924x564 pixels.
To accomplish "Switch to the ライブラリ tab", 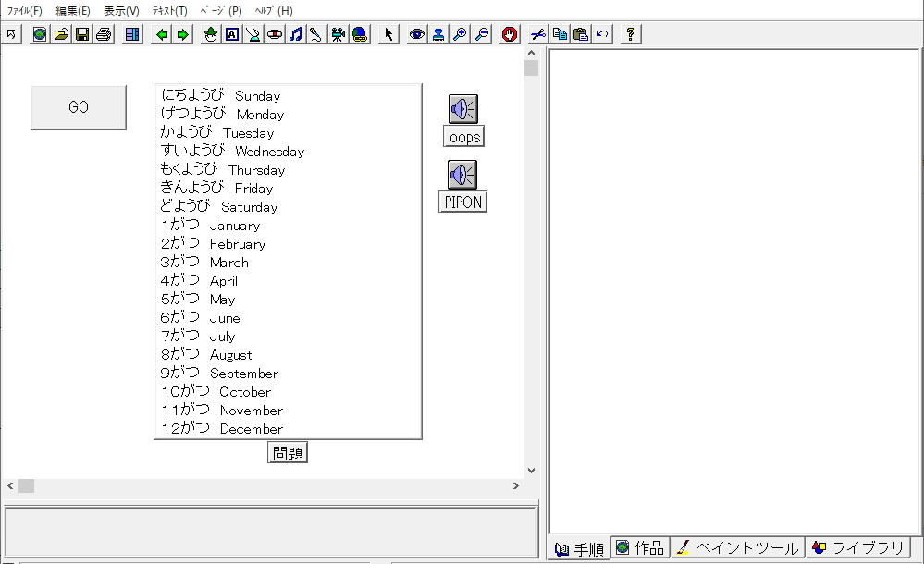I will pos(858,547).
